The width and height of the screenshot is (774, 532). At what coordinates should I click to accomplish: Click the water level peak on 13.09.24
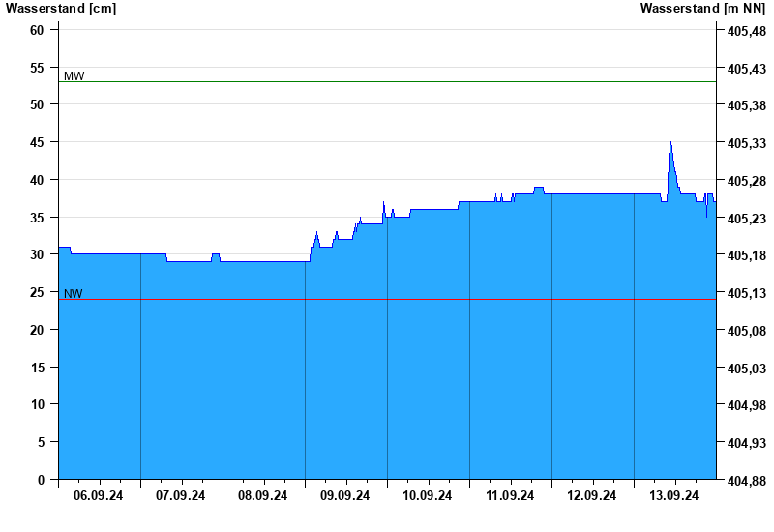coord(670,143)
